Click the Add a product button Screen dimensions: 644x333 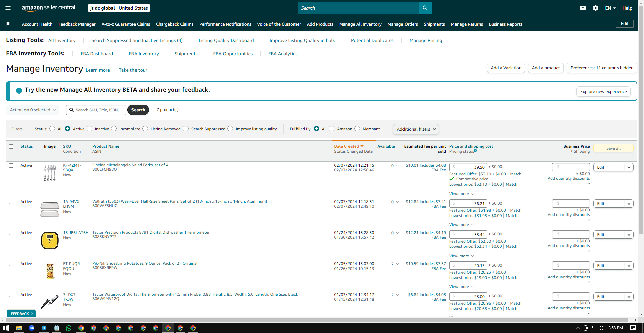546,68
